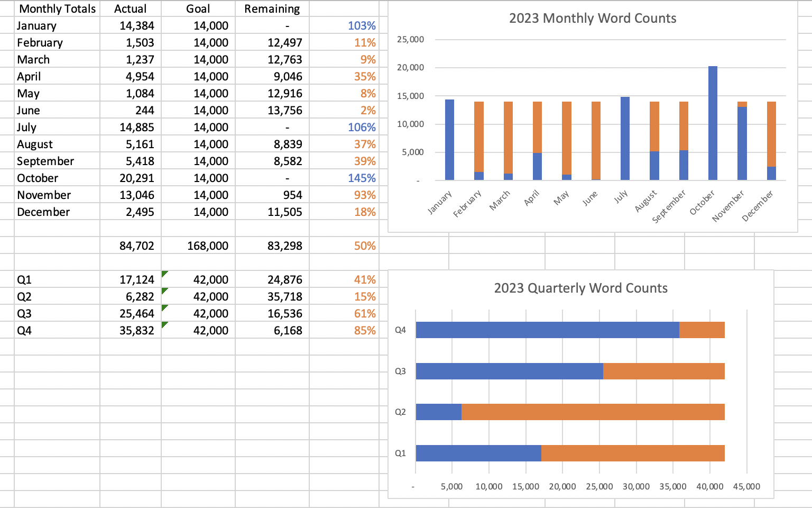The image size is (812, 508).
Task: Select Q1 blue bar in quarterly chart
Action: coord(478,453)
